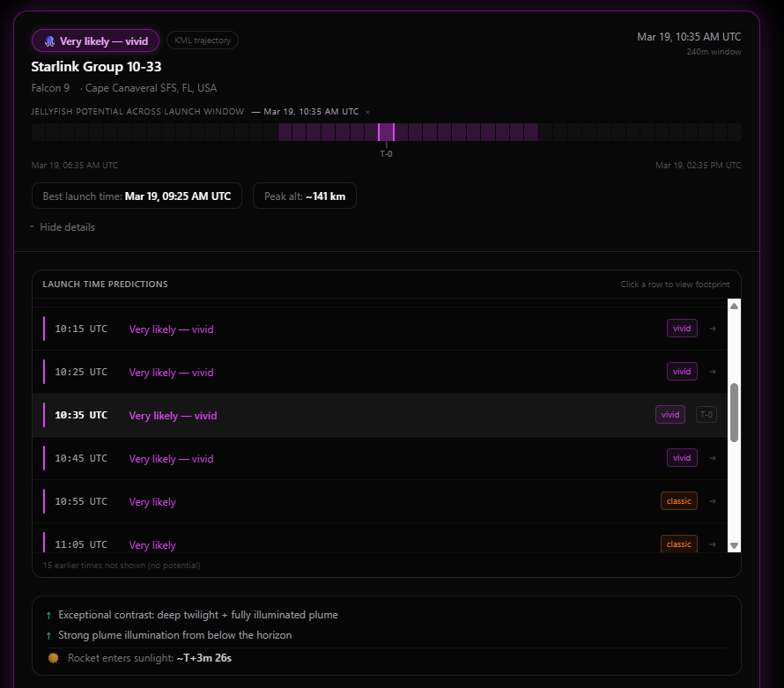The height and width of the screenshot is (688, 784).
Task: Click the 15 earlier times not shown note
Action: (x=122, y=566)
